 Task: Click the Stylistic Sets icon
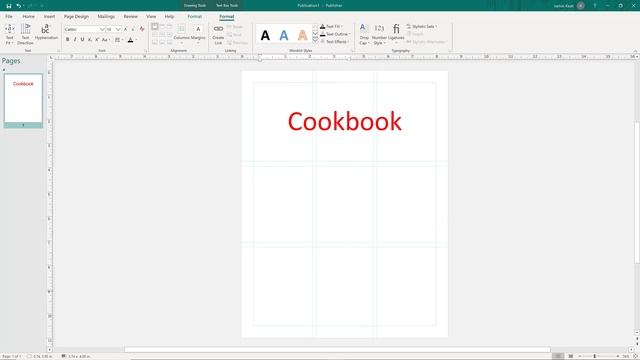[x=409, y=26]
